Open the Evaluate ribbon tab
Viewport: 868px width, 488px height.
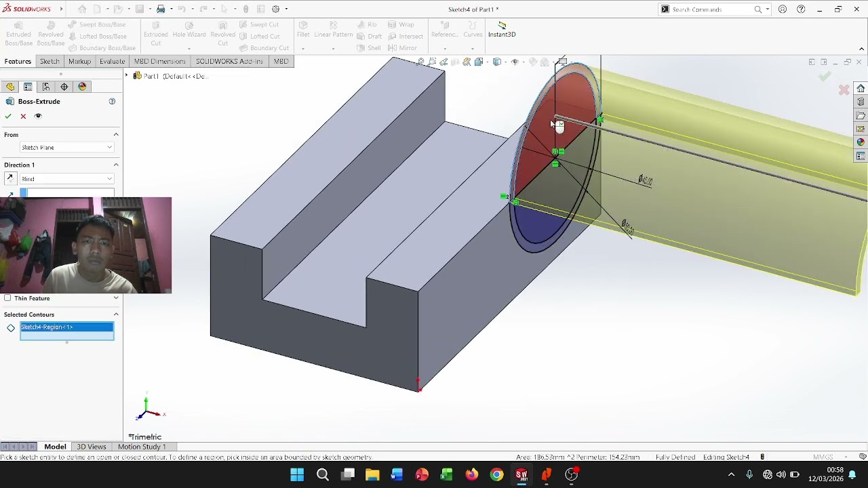[x=112, y=62]
